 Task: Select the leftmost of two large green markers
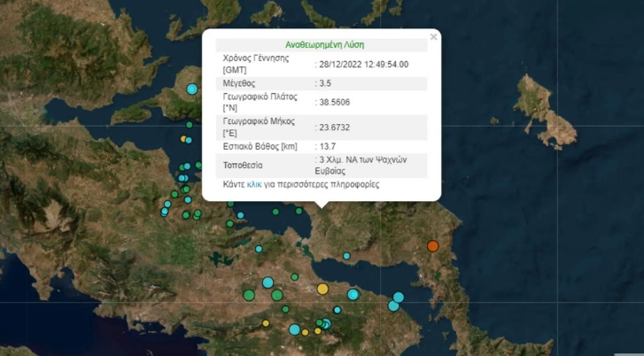click(249, 295)
